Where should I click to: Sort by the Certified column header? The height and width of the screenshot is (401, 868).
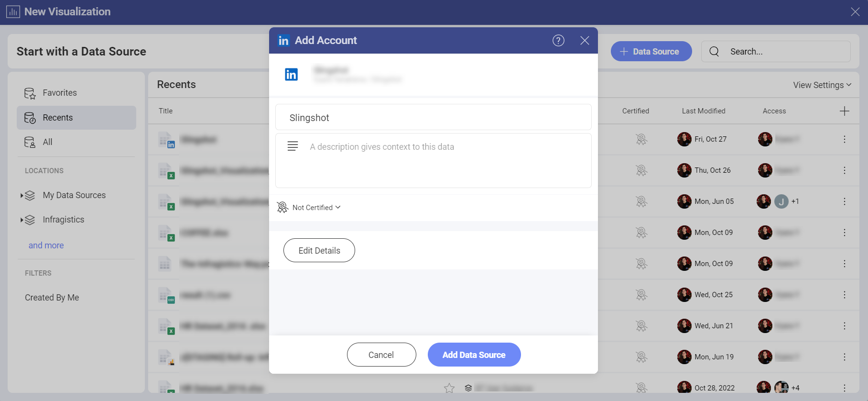[x=636, y=111]
